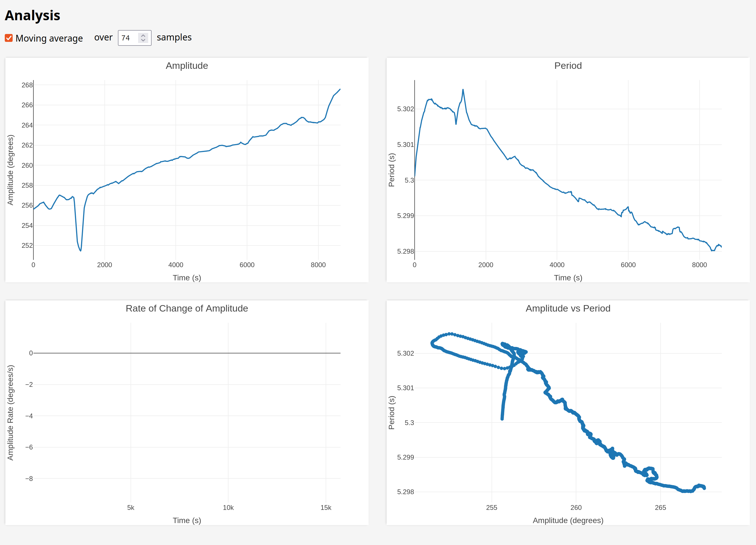Screen dimensions: 756x545
Task: Click the 265 tick on Amplitude vs Period chart
Action: coord(660,508)
